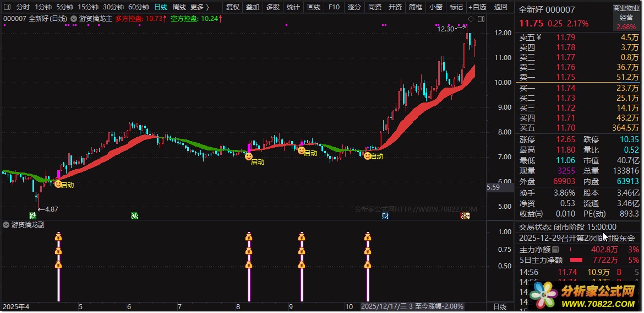This screenshot has height=313, width=644.
Task: Click the green 跌 marker below the chart
Action: point(34,215)
